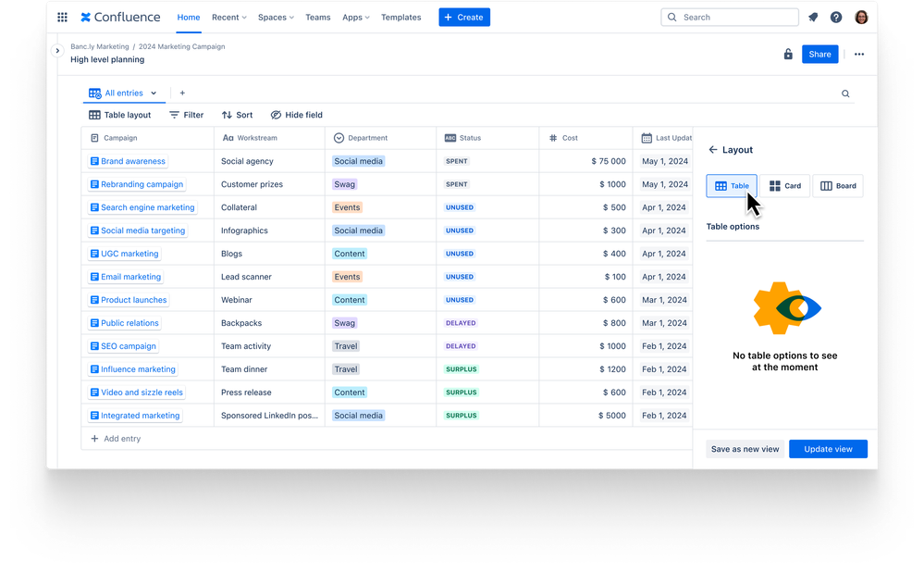Open the app switcher grid icon
The image size is (924, 573).
coord(62,17)
